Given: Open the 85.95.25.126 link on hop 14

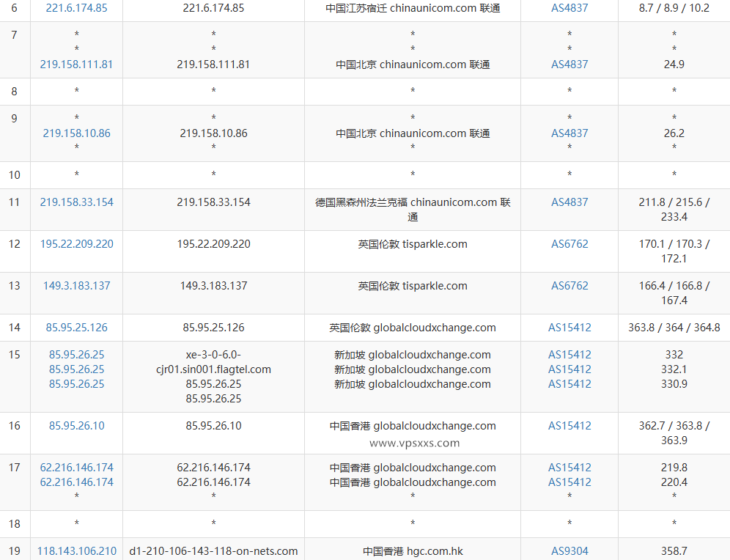Looking at the screenshot, I should click(x=76, y=327).
